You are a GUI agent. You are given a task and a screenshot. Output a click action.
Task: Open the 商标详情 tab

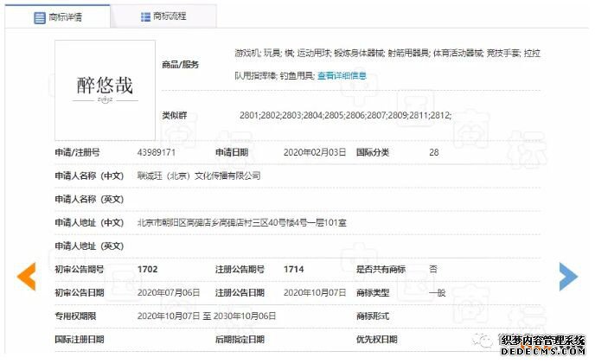(57, 16)
